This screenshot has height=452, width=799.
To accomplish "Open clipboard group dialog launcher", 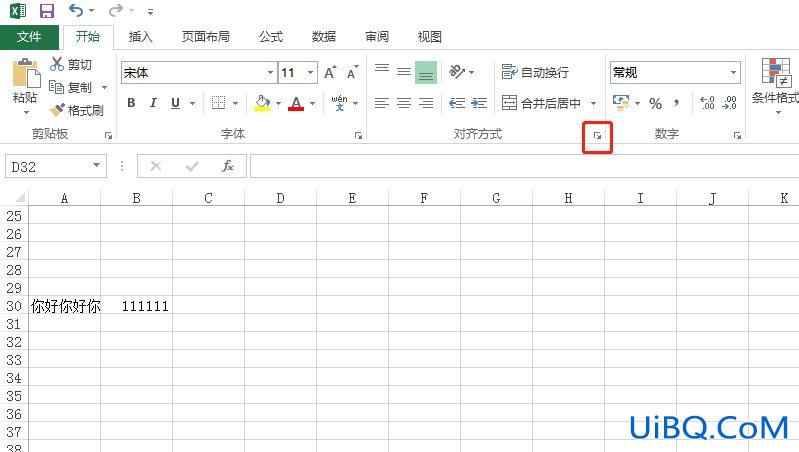I will (x=108, y=136).
